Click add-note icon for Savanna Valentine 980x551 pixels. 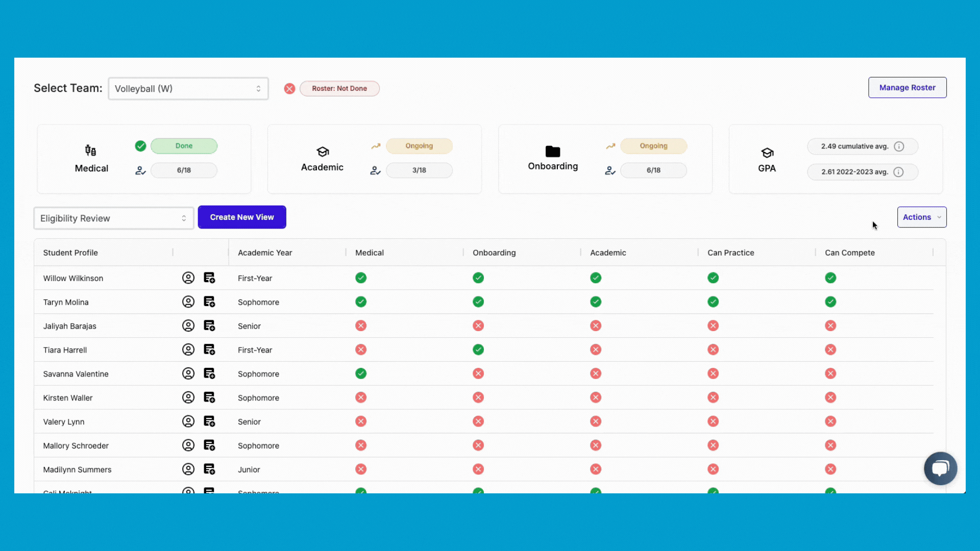209,374
